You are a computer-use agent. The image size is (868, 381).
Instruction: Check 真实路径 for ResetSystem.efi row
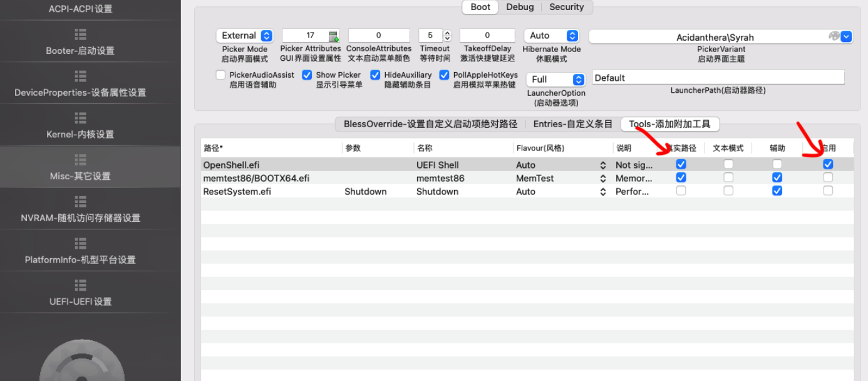pyautogui.click(x=681, y=190)
